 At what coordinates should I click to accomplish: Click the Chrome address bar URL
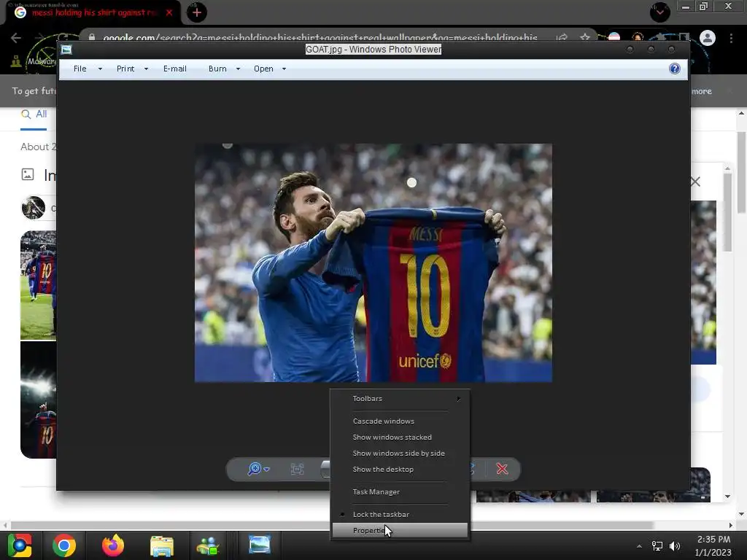(320, 38)
